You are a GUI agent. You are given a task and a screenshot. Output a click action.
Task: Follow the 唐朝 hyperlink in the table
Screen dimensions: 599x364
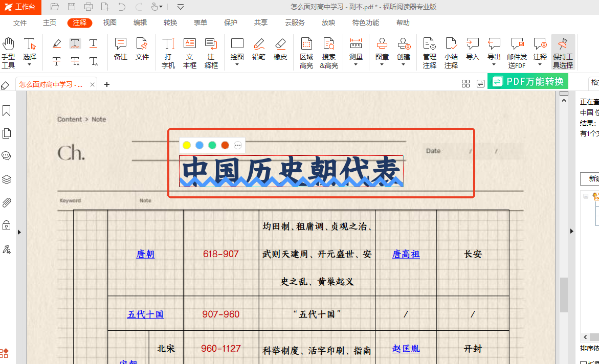pyautogui.click(x=145, y=254)
